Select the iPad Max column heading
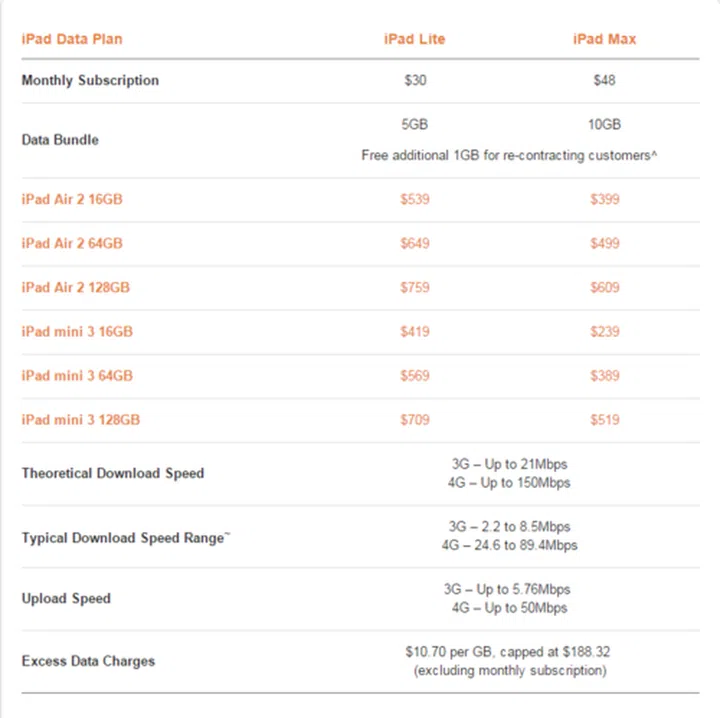 pyautogui.click(x=604, y=39)
